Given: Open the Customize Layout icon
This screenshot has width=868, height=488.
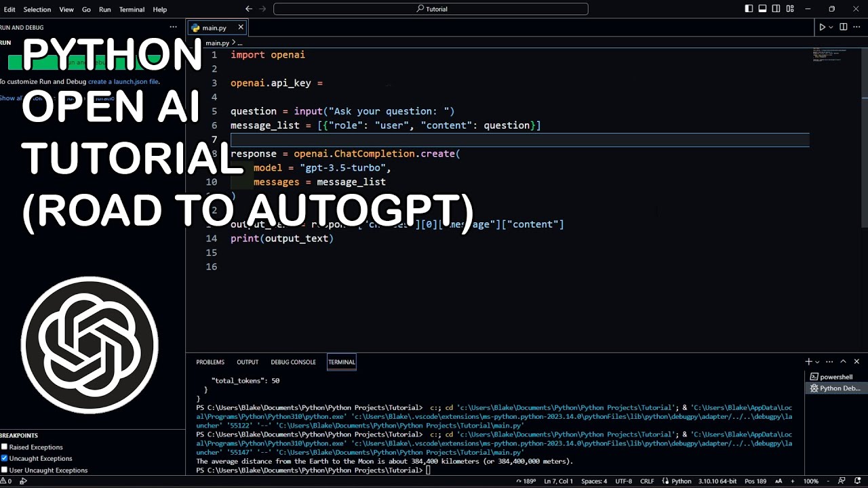Looking at the screenshot, I should pyautogui.click(x=791, y=9).
